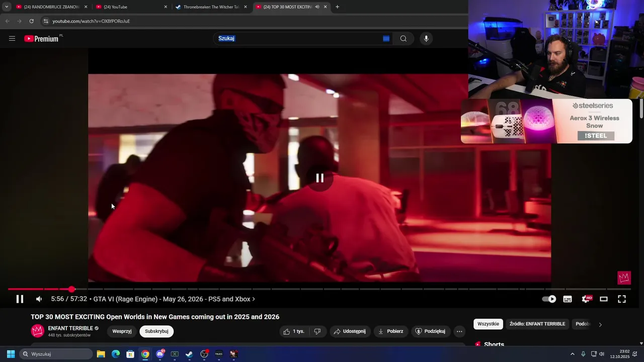Select Źródło: ENFANT TERRIBLE chip
The height and width of the screenshot is (362, 644).
[x=537, y=324]
